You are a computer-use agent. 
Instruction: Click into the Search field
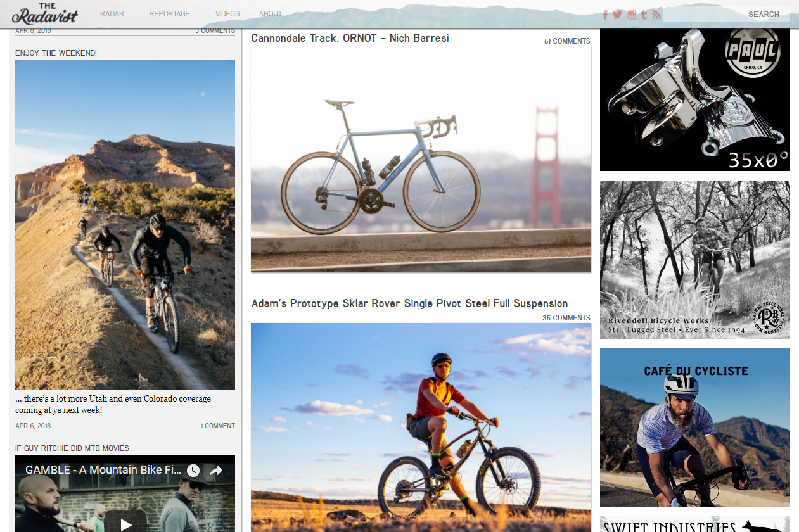tap(703, 14)
